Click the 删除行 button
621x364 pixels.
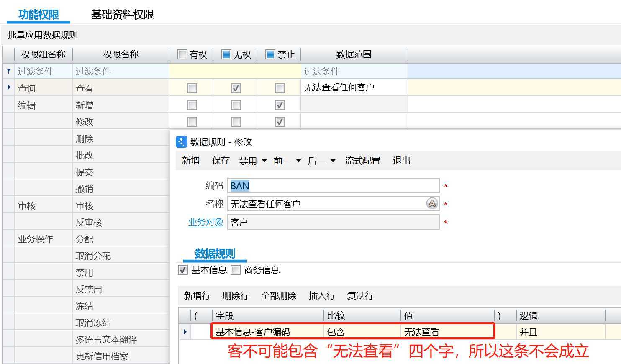[x=236, y=296]
